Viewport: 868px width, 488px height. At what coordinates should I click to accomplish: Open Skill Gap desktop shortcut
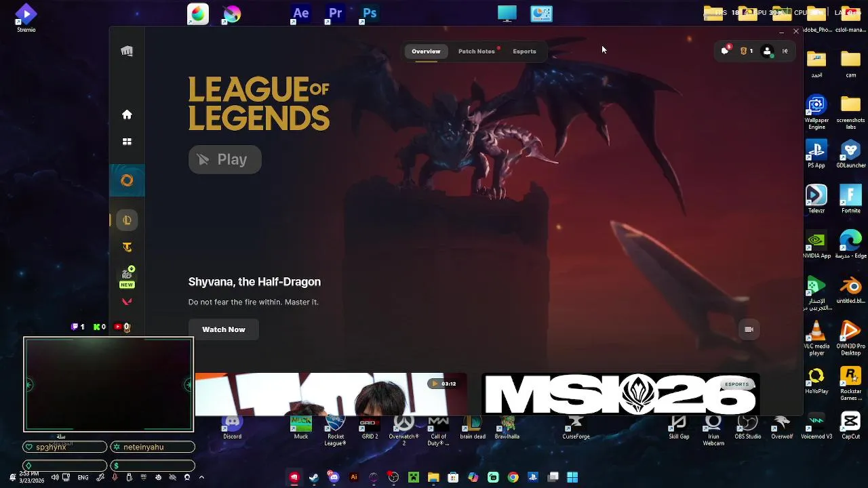tap(679, 426)
